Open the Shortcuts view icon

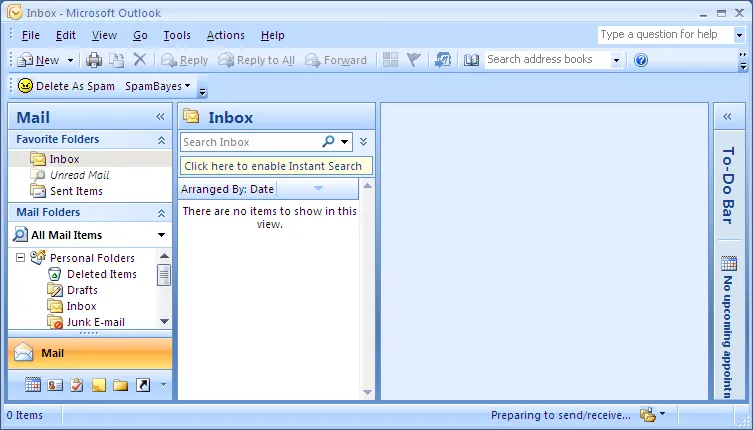(143, 385)
